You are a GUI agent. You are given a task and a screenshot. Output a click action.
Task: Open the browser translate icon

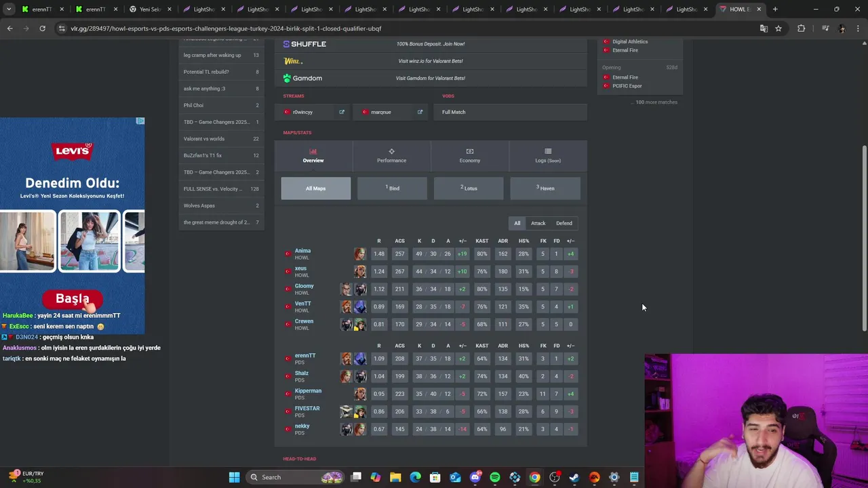(x=764, y=28)
